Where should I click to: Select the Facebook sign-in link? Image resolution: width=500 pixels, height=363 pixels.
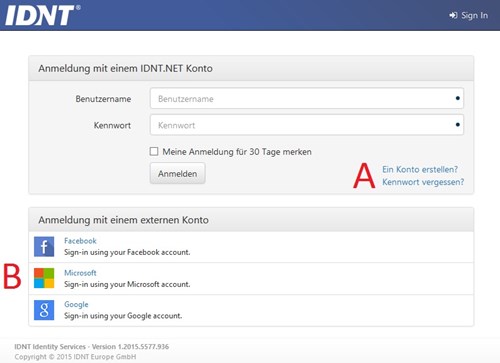80,241
